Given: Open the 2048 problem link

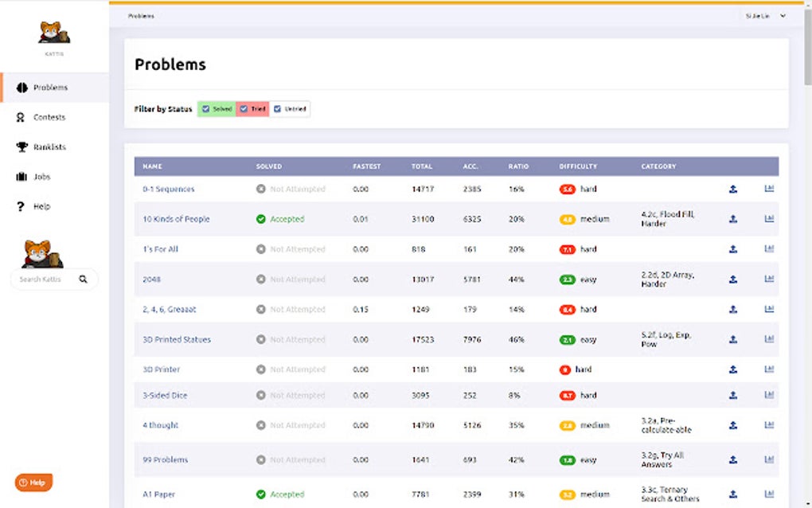Looking at the screenshot, I should (152, 279).
